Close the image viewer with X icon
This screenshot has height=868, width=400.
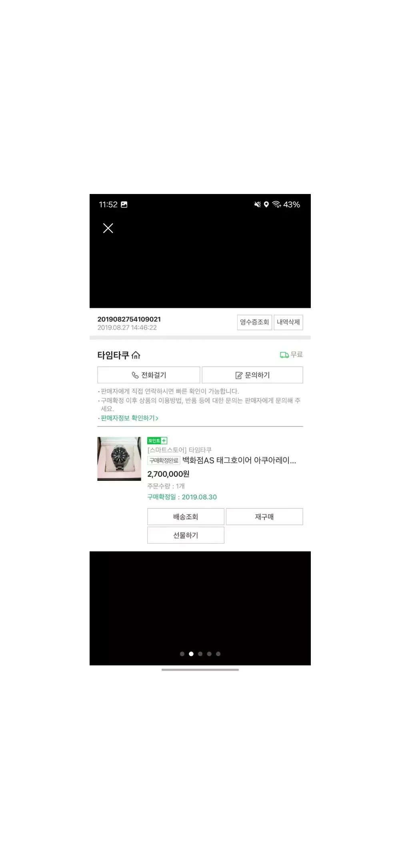tap(108, 228)
